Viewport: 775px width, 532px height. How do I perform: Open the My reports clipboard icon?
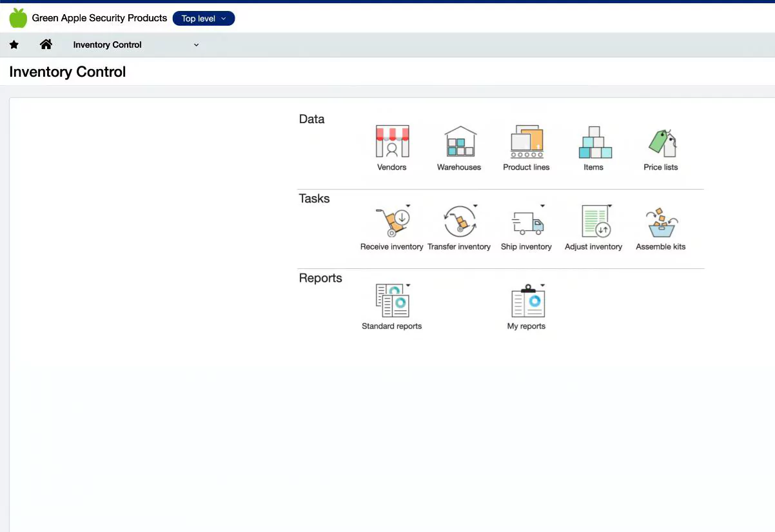click(527, 302)
